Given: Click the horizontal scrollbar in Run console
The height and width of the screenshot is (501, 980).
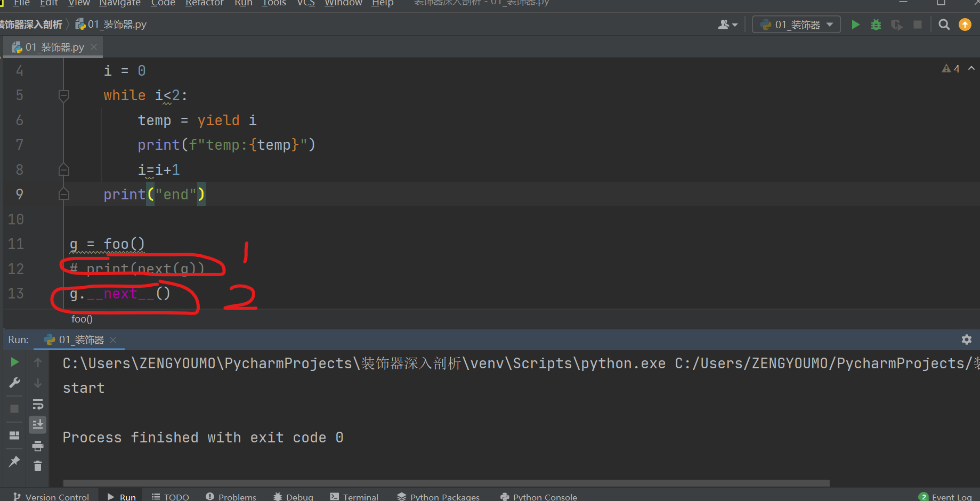Looking at the screenshot, I should pos(446,483).
